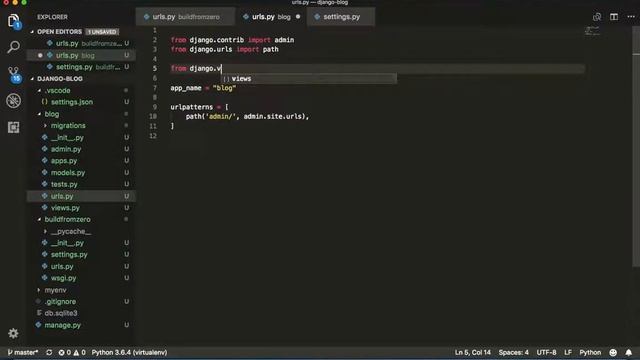Open the errors and warnings count in status bar
The height and width of the screenshot is (360, 640).
(72, 352)
